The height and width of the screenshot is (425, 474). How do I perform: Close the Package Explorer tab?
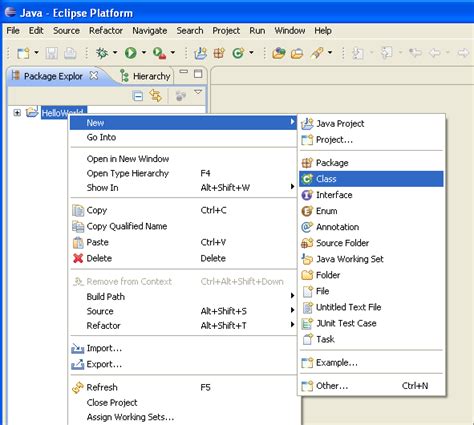(x=94, y=76)
